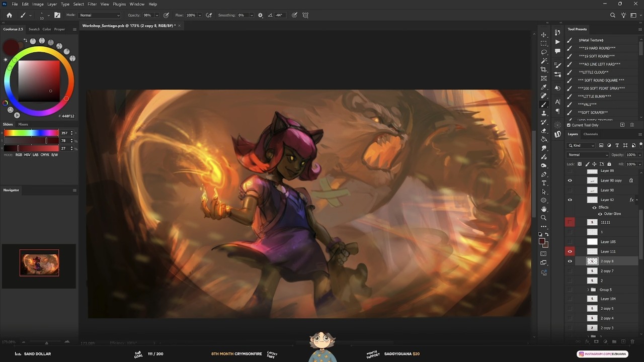The height and width of the screenshot is (362, 644).
Task: Select the **LITTLE CLOUD** brush preset
Action: 594,72
